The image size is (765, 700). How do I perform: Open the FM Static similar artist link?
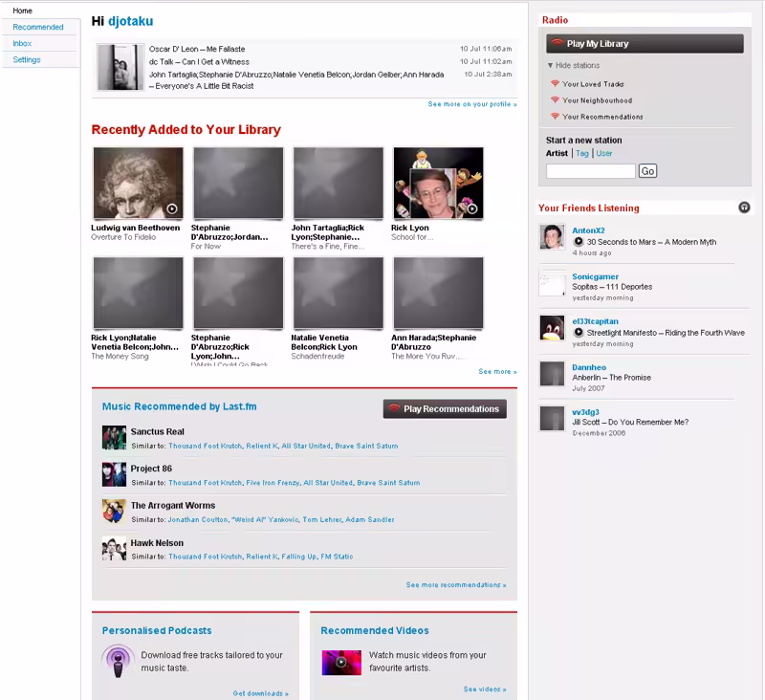[337, 557]
